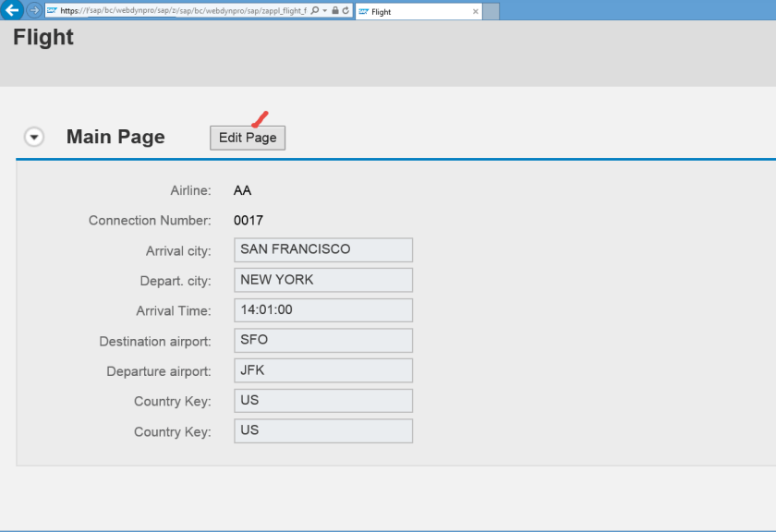Select the first Country Key field
776x532 pixels.
pos(322,401)
